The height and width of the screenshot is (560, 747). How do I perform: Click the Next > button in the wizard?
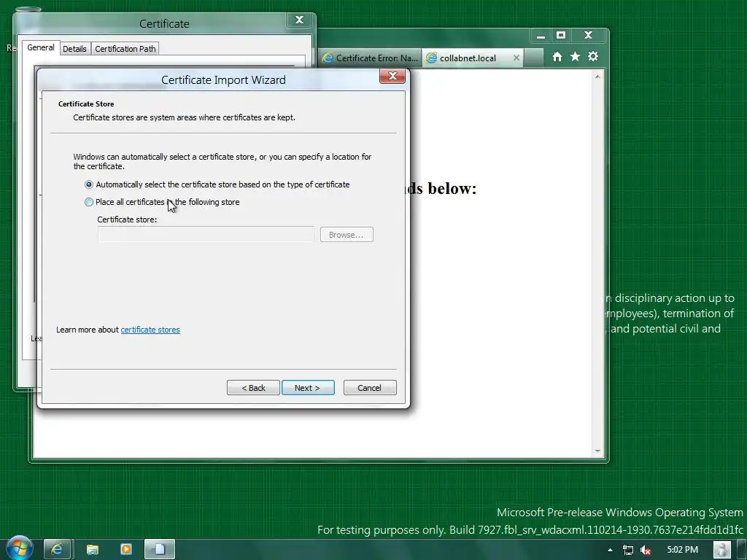308,388
